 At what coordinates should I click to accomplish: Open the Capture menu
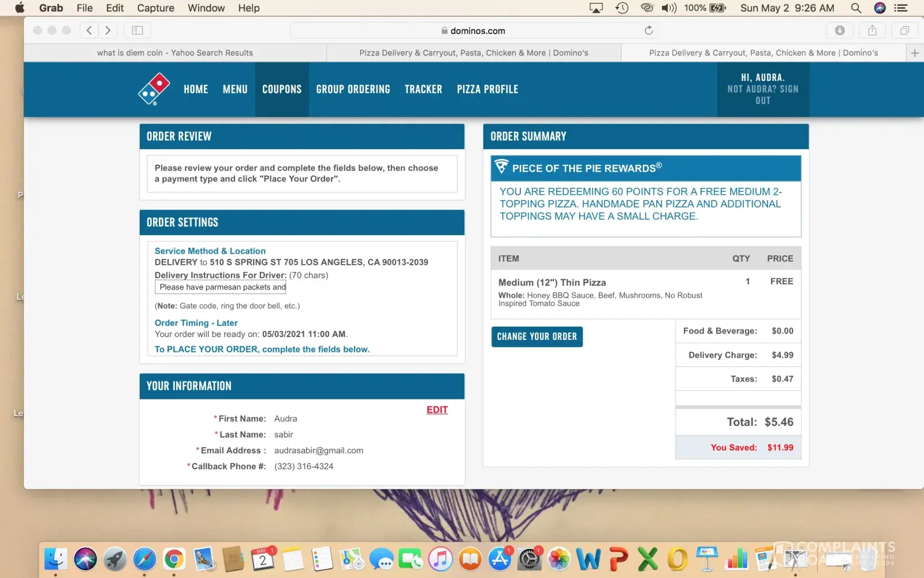click(x=155, y=8)
